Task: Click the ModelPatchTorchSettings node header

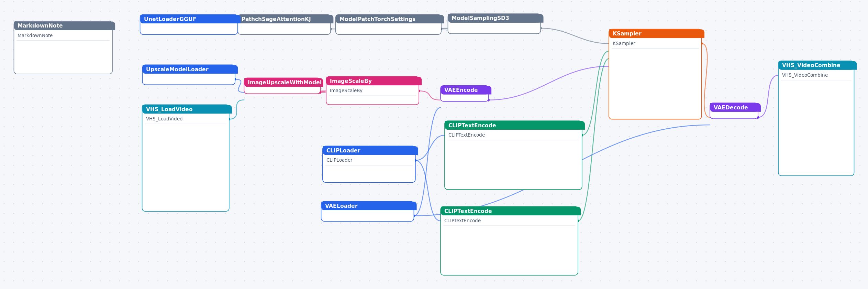Action: [x=390, y=19]
